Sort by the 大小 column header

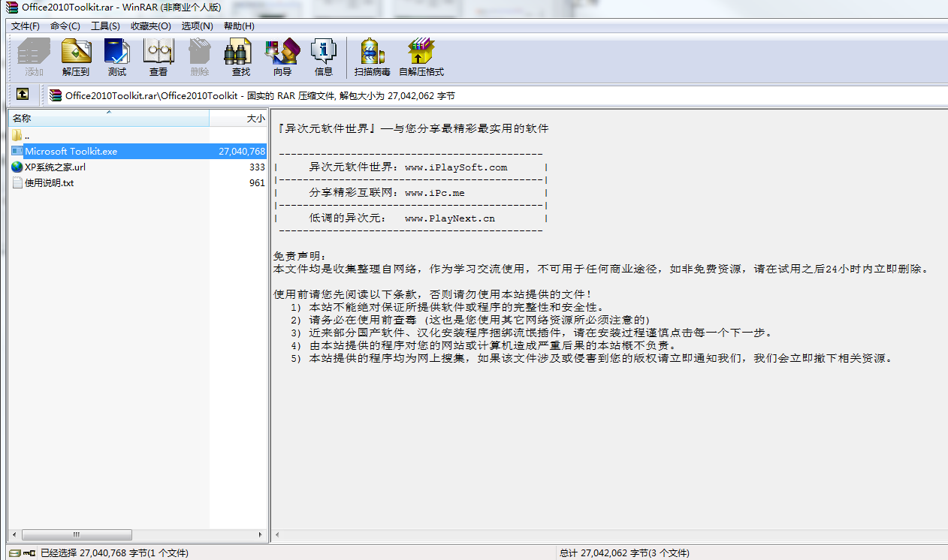[238, 119]
